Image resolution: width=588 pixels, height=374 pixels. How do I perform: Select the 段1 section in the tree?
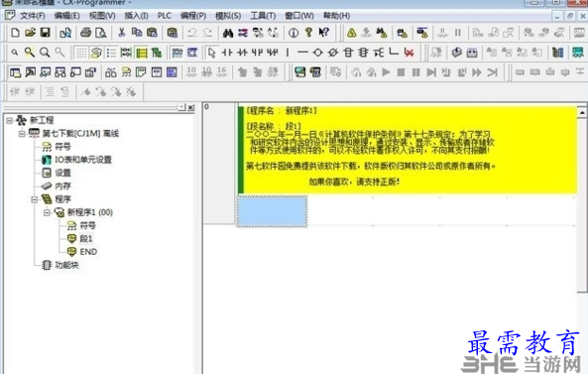point(86,238)
